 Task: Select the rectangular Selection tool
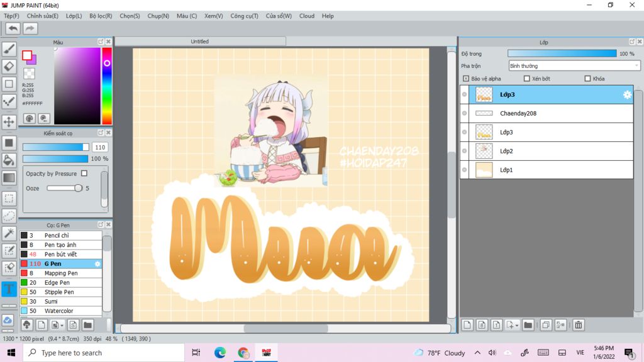[x=9, y=199]
